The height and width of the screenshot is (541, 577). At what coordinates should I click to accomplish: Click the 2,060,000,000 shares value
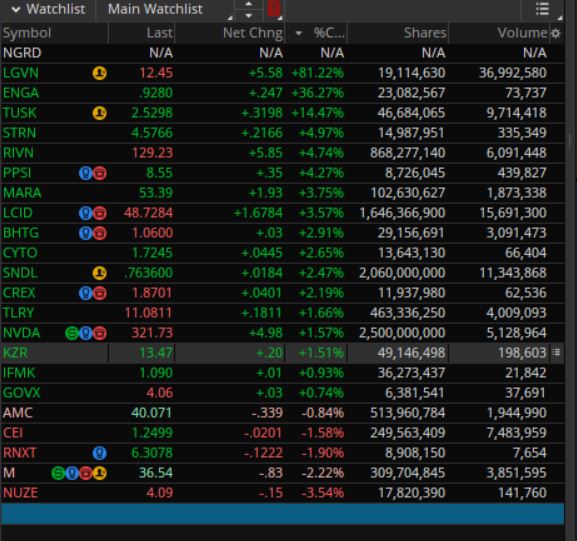pos(402,273)
